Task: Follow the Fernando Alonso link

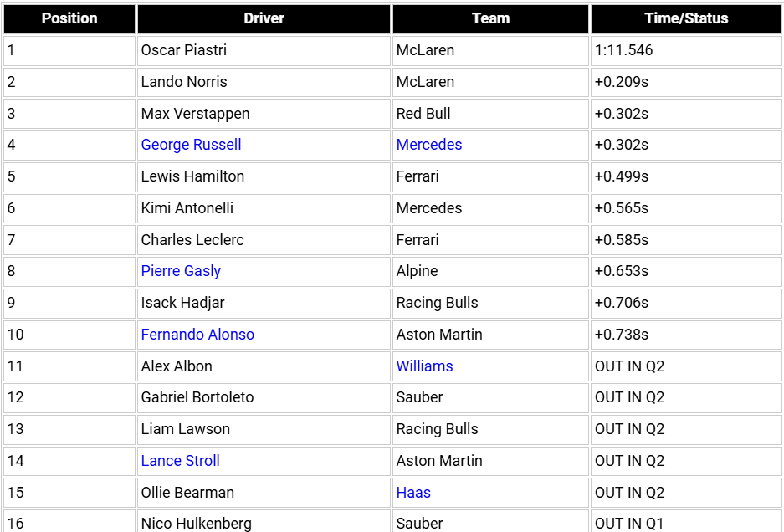Action: tap(197, 334)
